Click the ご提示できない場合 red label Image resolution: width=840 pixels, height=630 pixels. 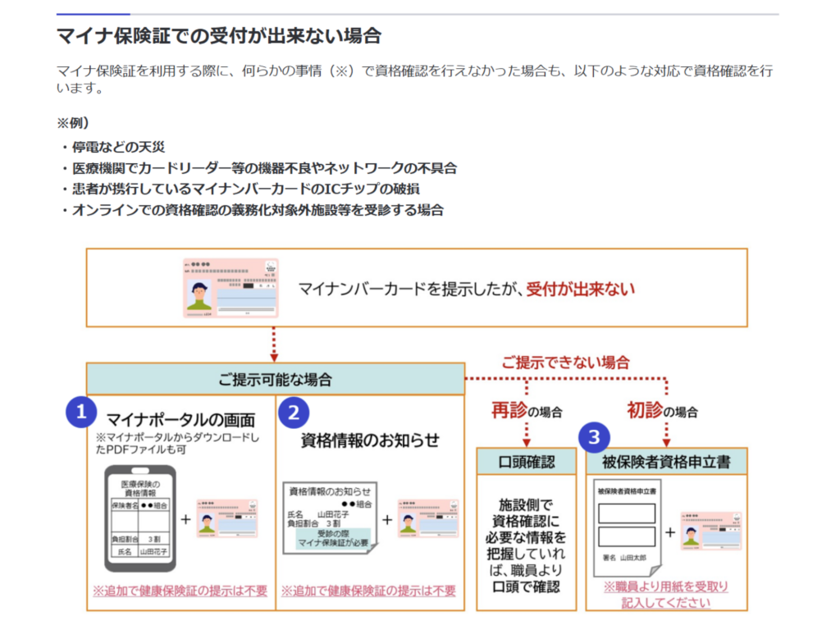coord(568,361)
